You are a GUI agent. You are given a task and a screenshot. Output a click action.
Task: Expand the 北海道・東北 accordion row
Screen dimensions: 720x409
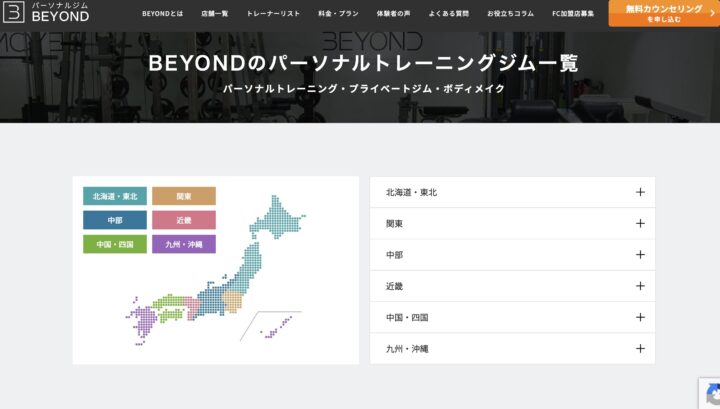tap(512, 192)
